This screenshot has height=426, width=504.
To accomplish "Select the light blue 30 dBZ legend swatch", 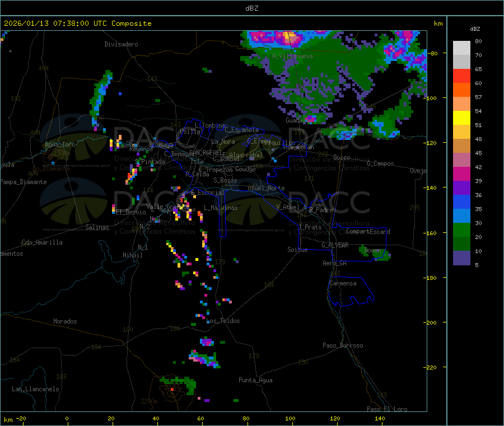I will (461, 216).
